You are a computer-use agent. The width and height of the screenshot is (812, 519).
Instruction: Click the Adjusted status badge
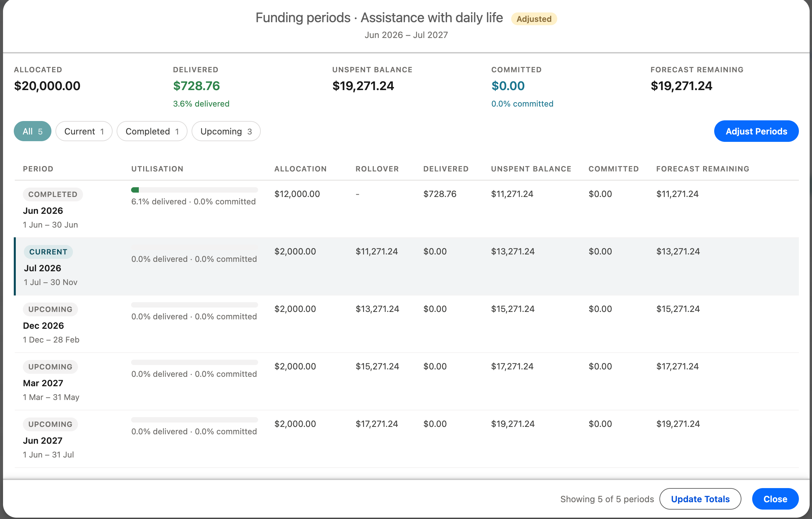(534, 19)
